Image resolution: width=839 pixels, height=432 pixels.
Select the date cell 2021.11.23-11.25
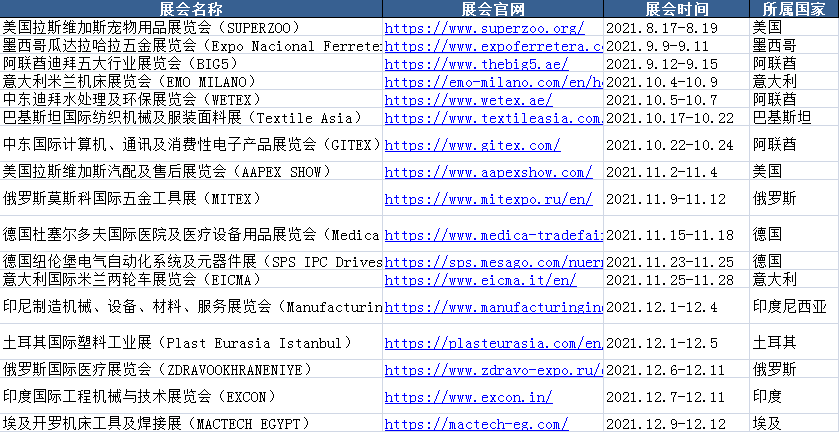[677, 261]
